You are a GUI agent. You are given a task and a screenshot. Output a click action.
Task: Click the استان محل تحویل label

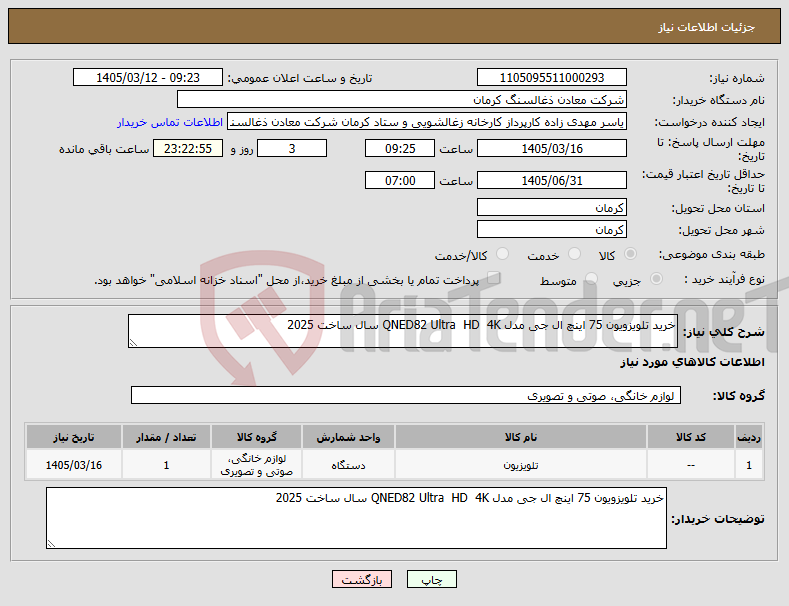[x=718, y=208]
